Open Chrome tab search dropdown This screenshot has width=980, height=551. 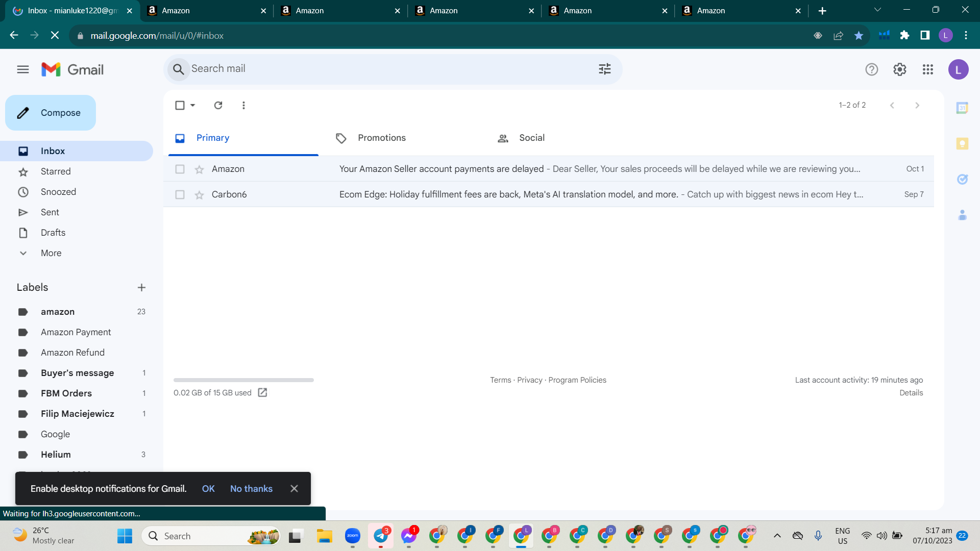[x=877, y=10]
